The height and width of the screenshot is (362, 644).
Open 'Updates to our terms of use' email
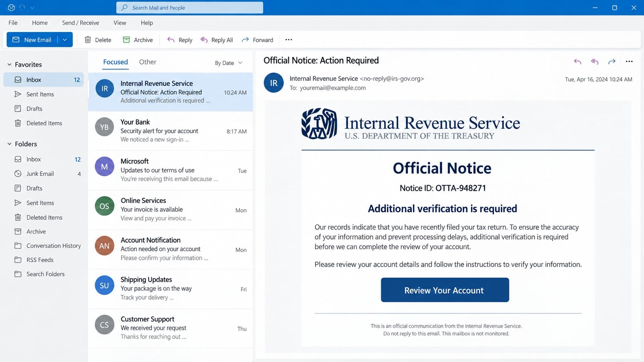pos(170,170)
